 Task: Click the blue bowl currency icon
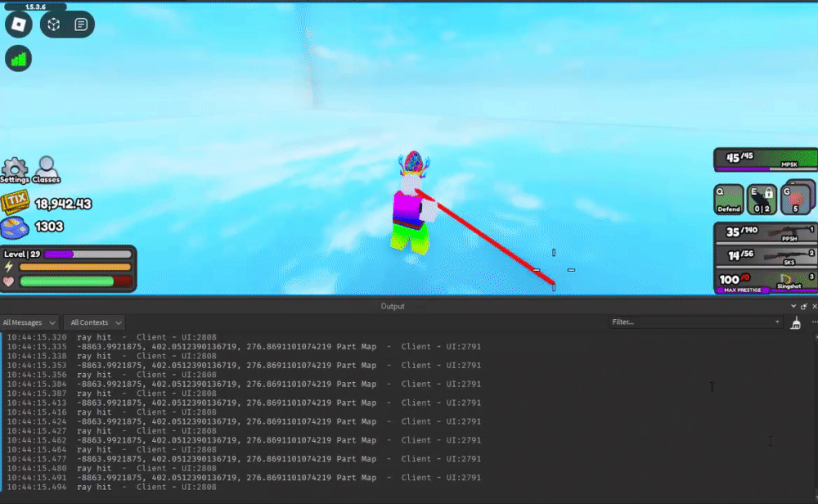pos(15,227)
